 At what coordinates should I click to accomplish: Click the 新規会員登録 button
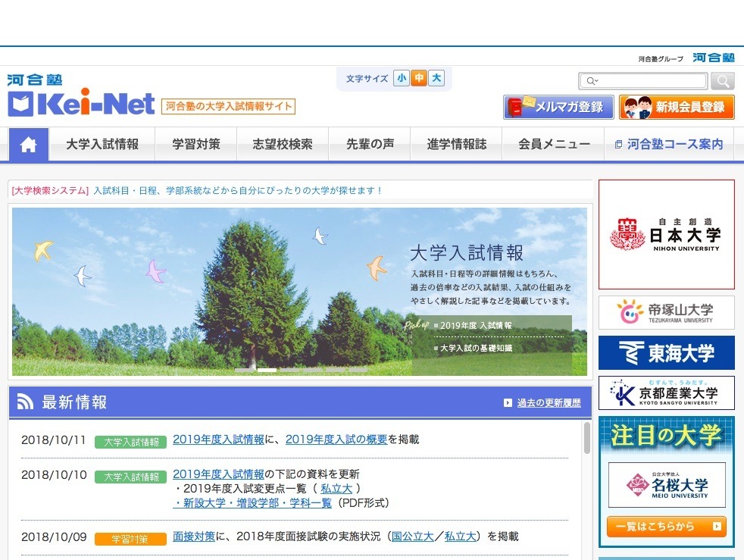coord(677,107)
